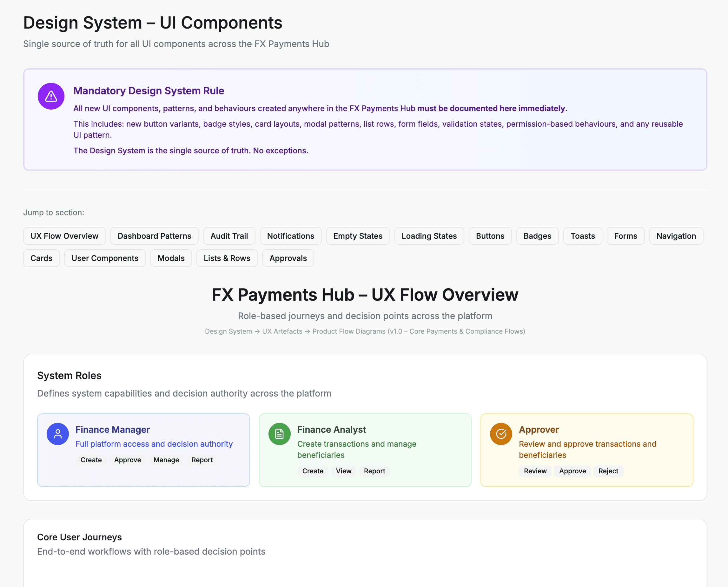The height and width of the screenshot is (587, 728).
Task: Select the Empty States chip
Action: [x=358, y=236]
